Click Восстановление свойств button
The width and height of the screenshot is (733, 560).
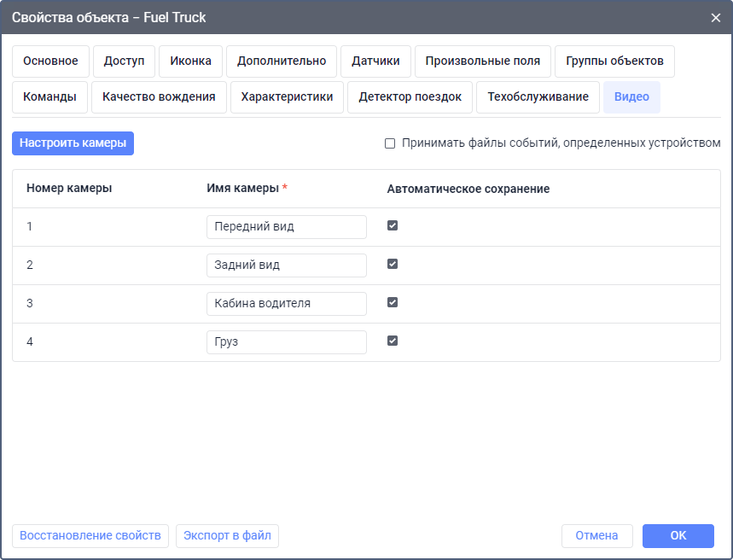(x=90, y=536)
